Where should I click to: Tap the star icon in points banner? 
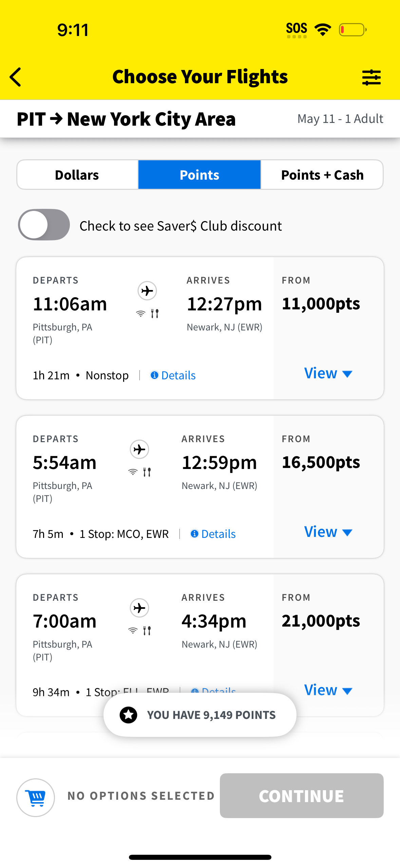pos(129,715)
